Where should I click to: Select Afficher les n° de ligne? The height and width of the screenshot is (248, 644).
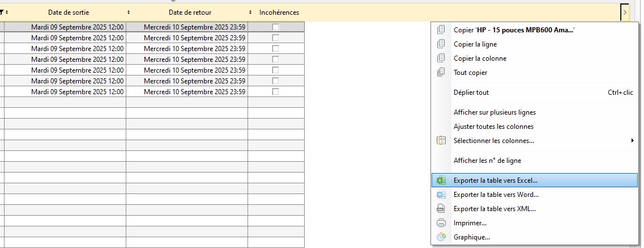(487, 161)
